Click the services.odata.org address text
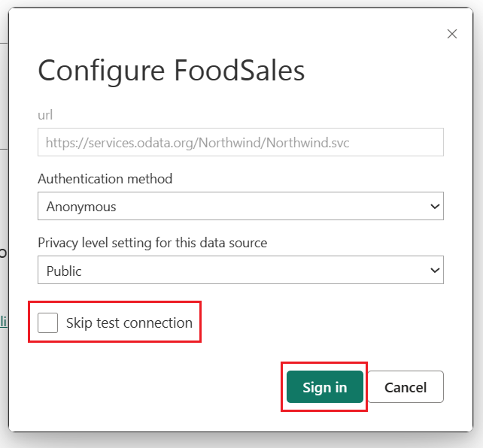Image resolution: width=483 pixels, height=448 pixels. [197, 143]
